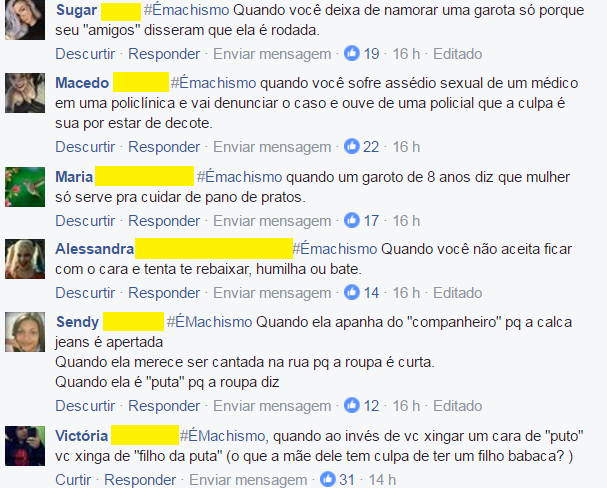Click Descurtir on Sugar's comment

[x=85, y=54]
